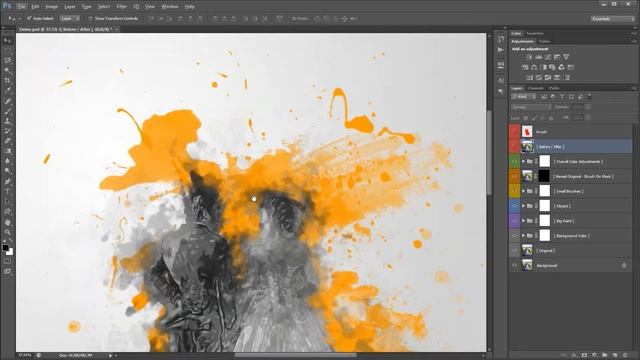
Task: Add a Brightness/Contrast adjustment
Action: (x=530, y=57)
